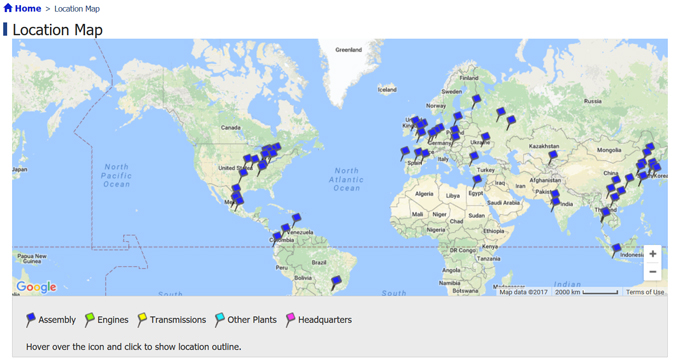Click the assembly pin in Brazil
The width and height of the screenshot is (674, 362).
coord(336,283)
